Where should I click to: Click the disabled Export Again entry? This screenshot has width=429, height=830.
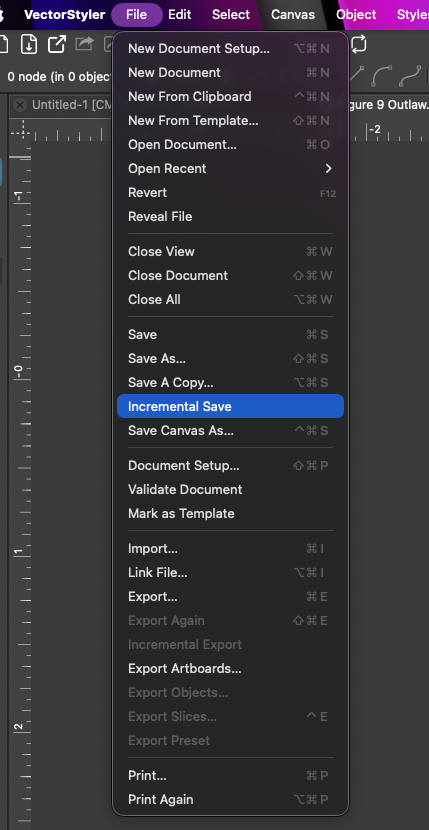(230, 620)
